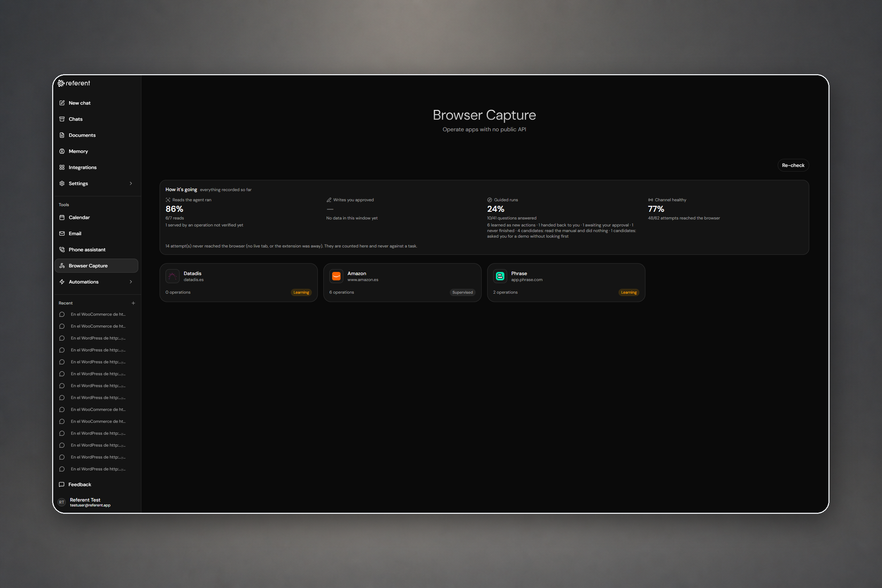Click the Email envelope icon

62,233
